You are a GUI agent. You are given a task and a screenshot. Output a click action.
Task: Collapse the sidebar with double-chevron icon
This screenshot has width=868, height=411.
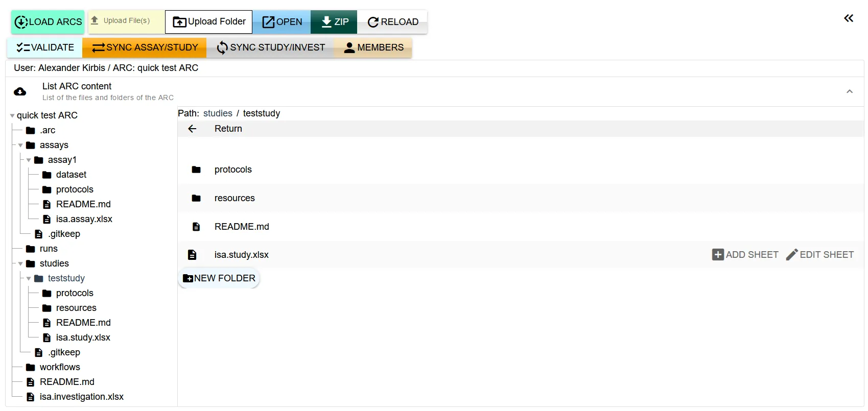pos(848,18)
